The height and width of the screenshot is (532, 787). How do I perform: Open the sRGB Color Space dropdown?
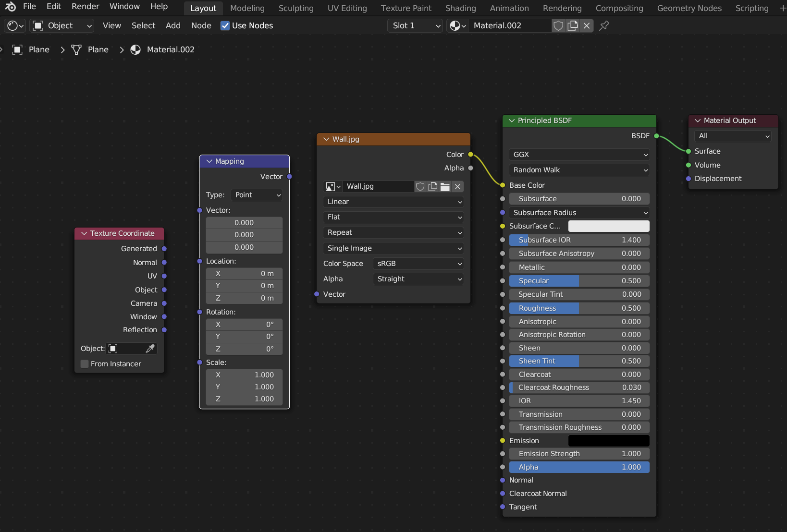(418, 264)
